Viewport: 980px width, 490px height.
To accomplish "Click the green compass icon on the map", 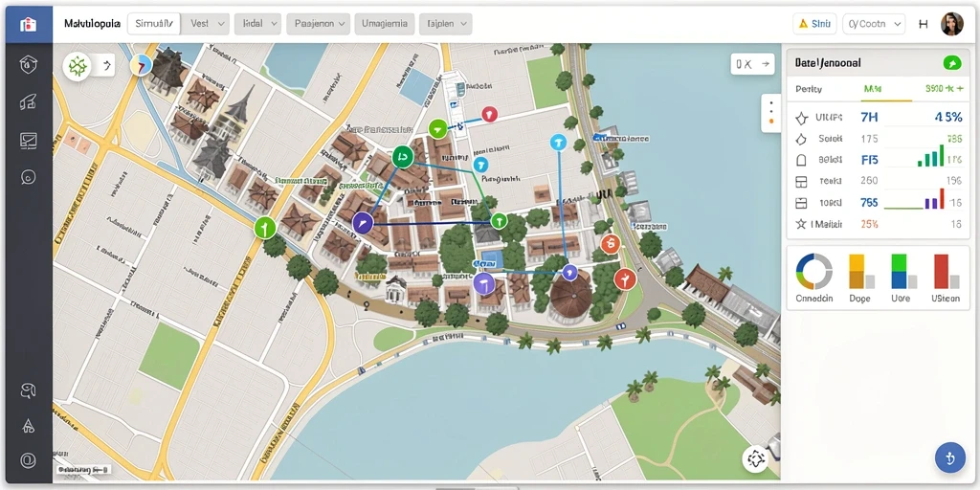I will 78,66.
